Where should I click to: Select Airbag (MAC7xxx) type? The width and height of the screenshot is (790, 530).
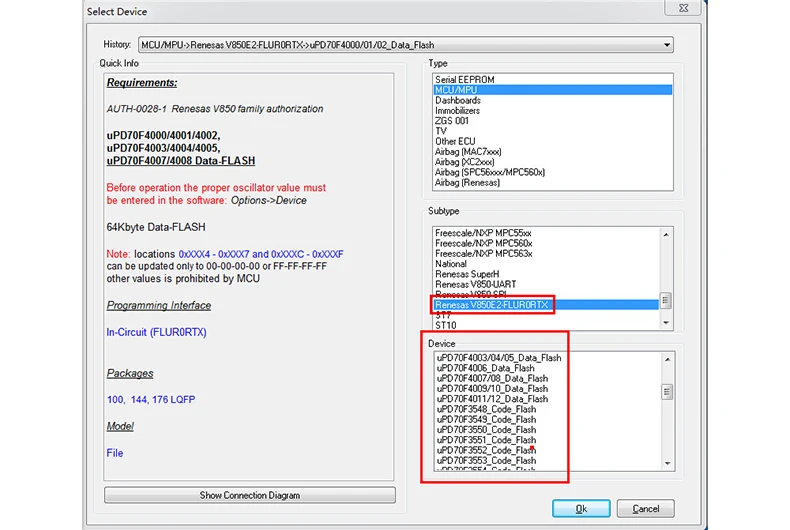(552, 152)
